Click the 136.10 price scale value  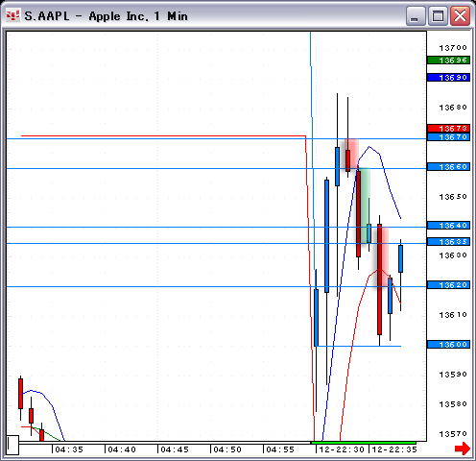point(453,315)
